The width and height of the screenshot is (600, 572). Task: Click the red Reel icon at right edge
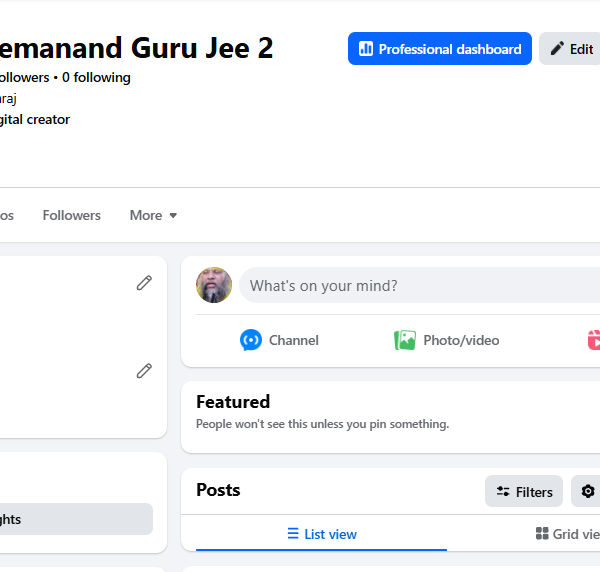click(x=594, y=340)
